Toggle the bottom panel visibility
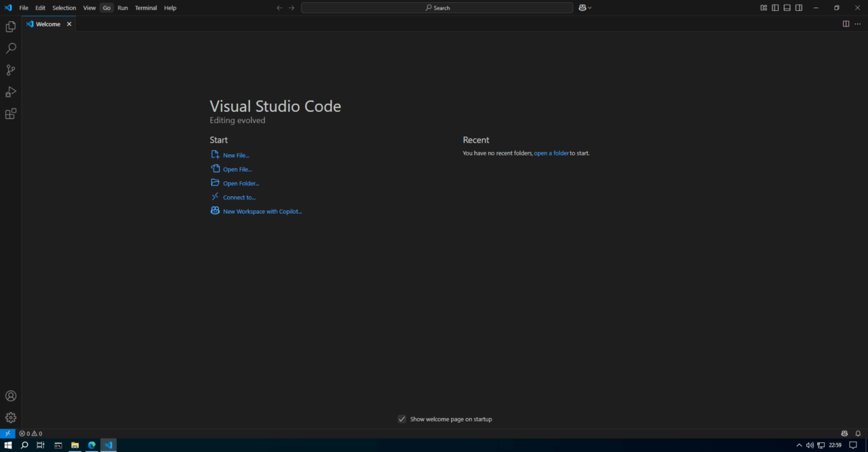This screenshot has width=868, height=452. point(787,7)
